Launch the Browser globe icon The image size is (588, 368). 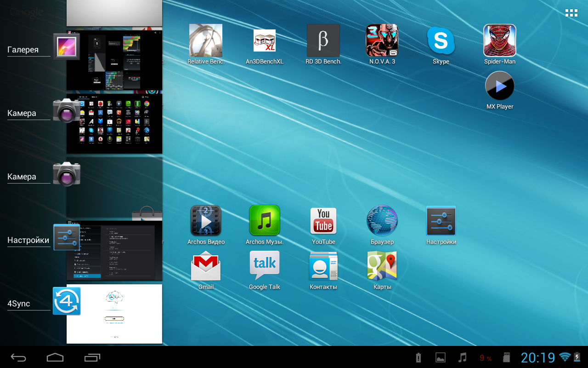coord(382,224)
